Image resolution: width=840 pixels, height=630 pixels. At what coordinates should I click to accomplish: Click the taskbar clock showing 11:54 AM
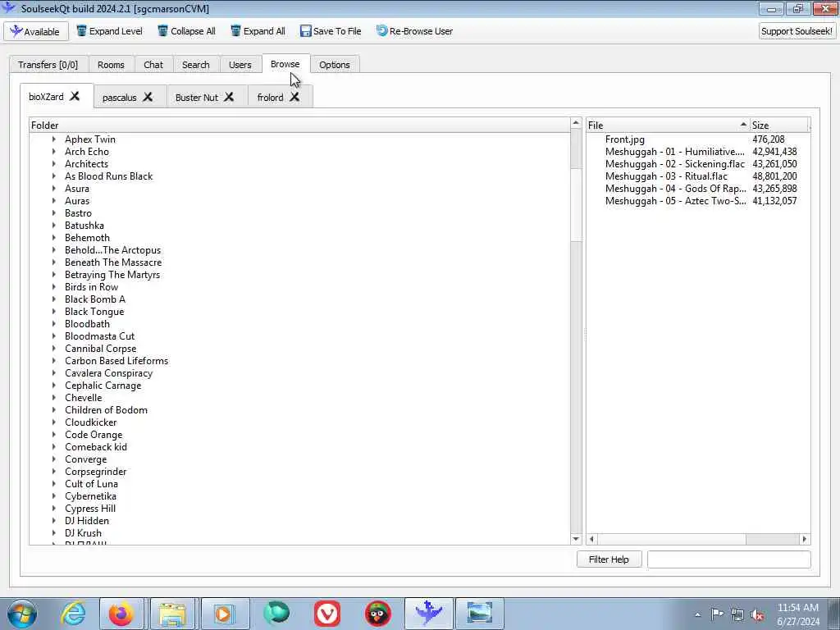pos(797,614)
